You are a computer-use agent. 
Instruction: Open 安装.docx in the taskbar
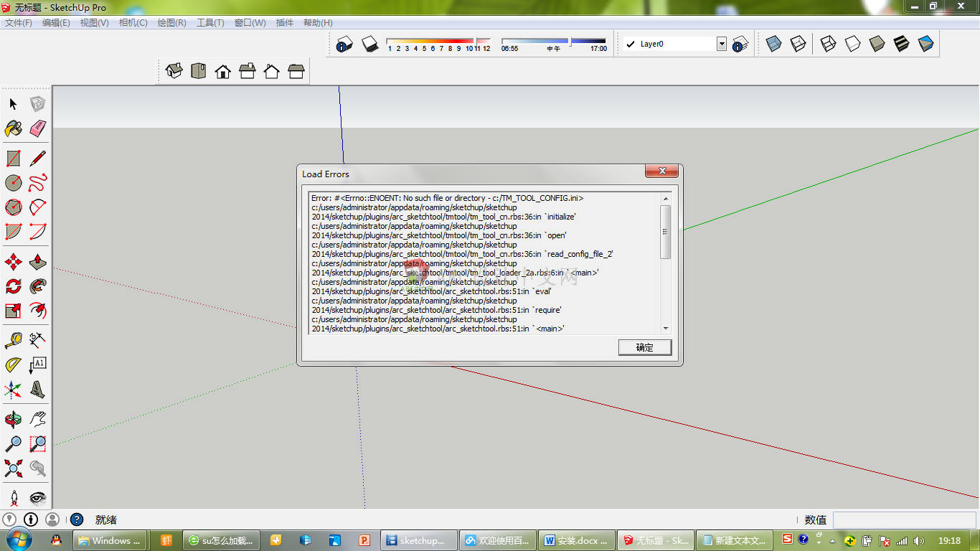(577, 540)
